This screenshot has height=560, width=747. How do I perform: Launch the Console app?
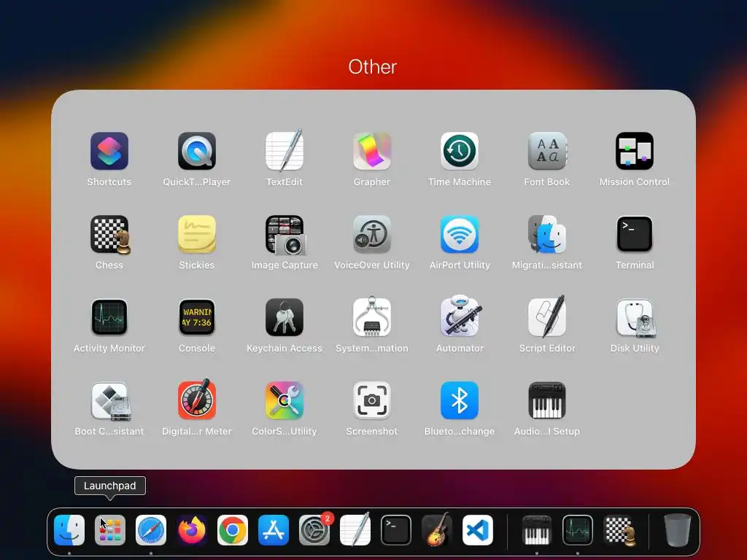click(x=197, y=317)
